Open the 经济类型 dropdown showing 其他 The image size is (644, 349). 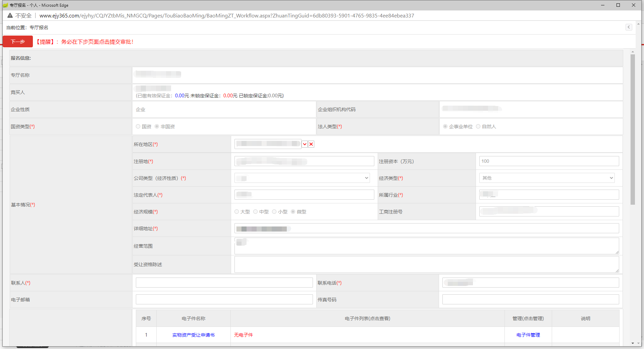(547, 178)
